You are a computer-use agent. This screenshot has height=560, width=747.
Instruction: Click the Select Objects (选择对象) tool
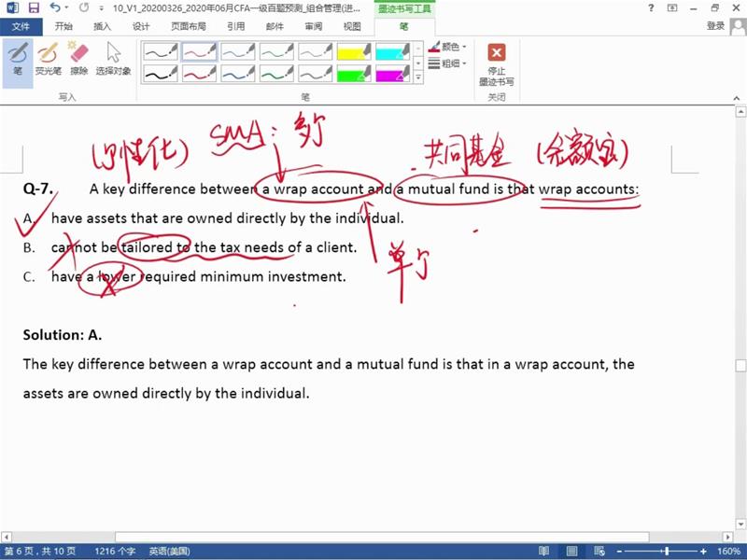coord(113,58)
